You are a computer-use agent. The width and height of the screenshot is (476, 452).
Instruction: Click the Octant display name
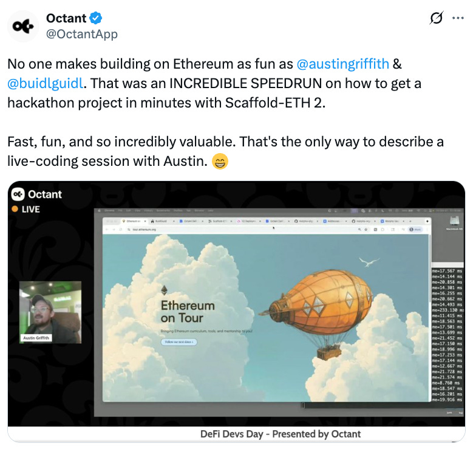[x=66, y=18]
